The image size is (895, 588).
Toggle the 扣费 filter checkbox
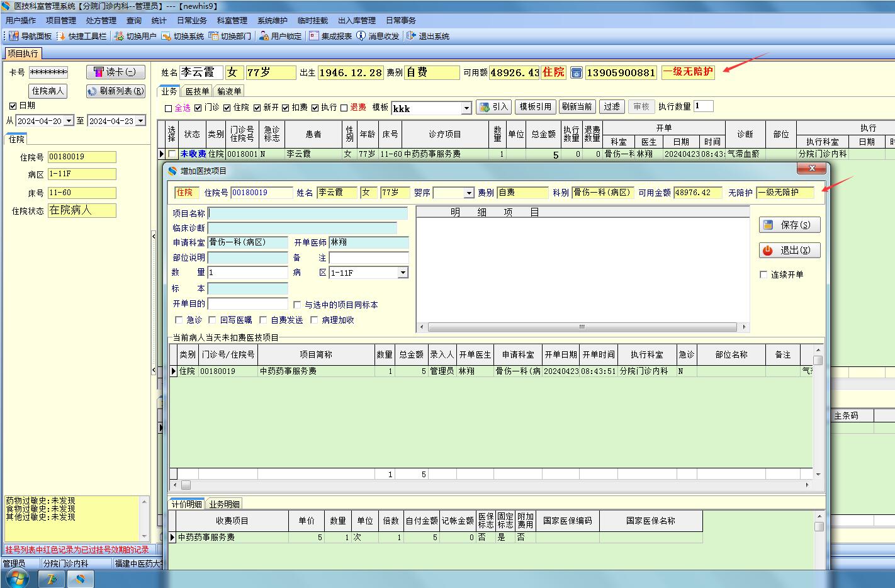(286, 108)
